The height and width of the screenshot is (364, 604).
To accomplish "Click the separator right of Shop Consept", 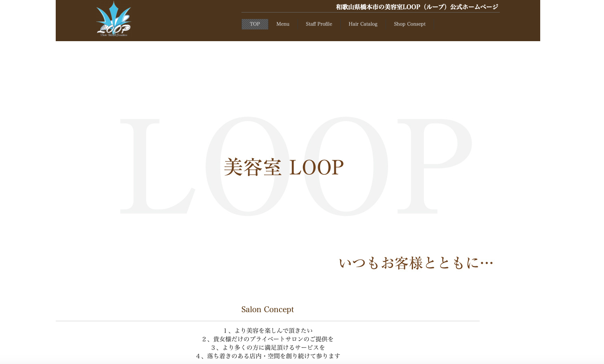I will click(434, 24).
